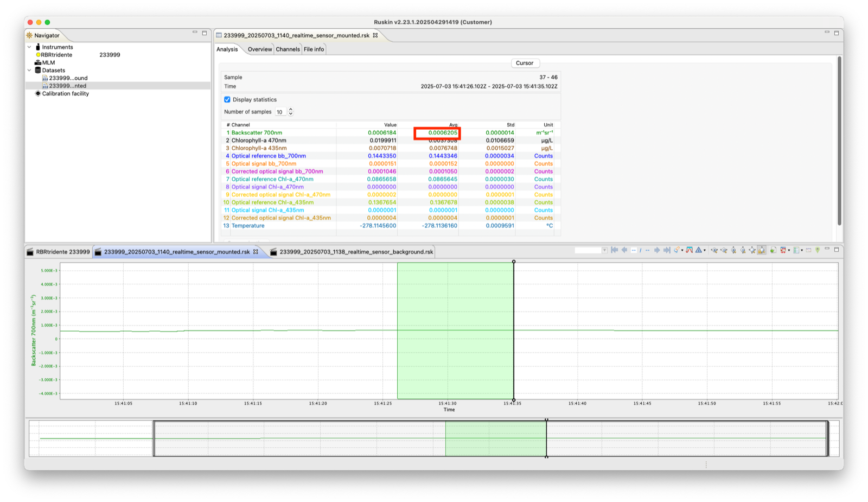Jump to first sample arrow in plot toolbar
The width and height of the screenshot is (868, 502).
point(615,250)
